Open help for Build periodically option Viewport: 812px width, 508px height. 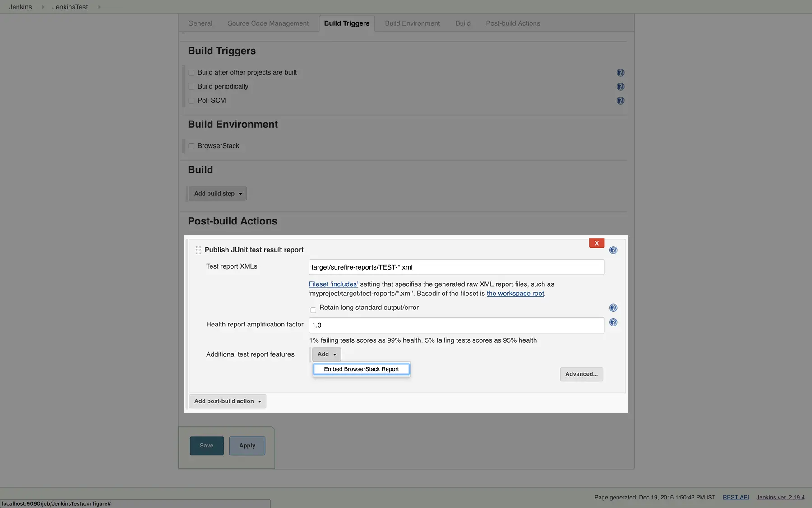point(620,86)
